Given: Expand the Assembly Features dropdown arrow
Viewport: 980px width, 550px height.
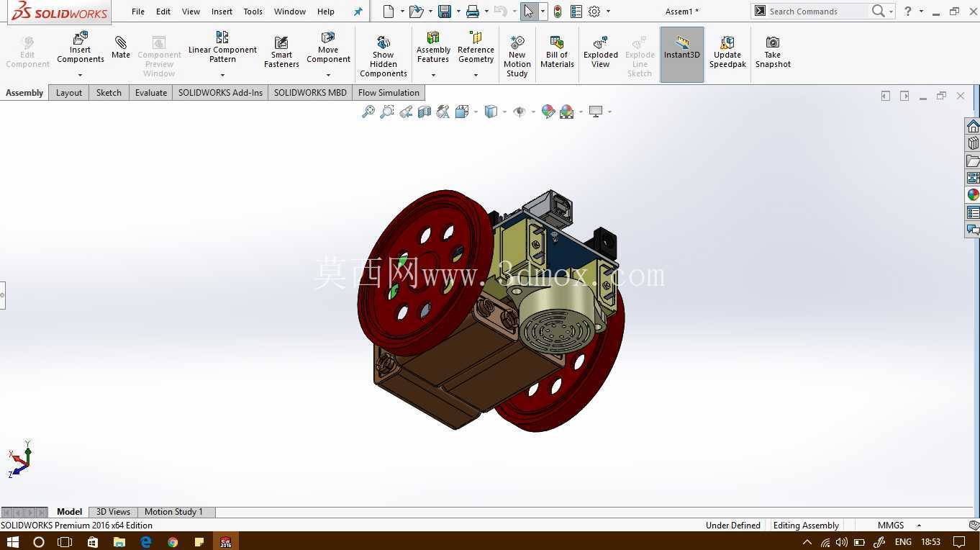Looking at the screenshot, I should 433,75.
